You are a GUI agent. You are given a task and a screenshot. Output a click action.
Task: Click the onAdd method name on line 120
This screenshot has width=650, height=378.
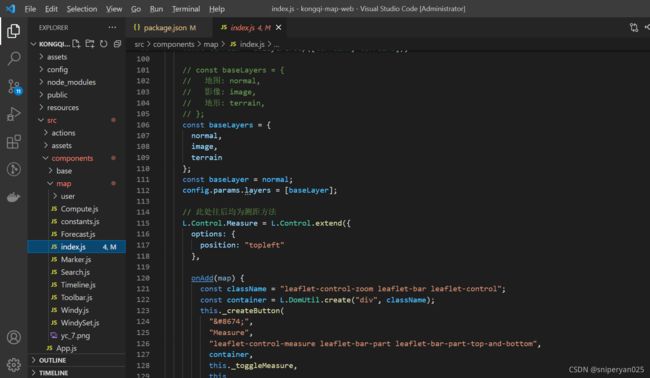point(202,278)
